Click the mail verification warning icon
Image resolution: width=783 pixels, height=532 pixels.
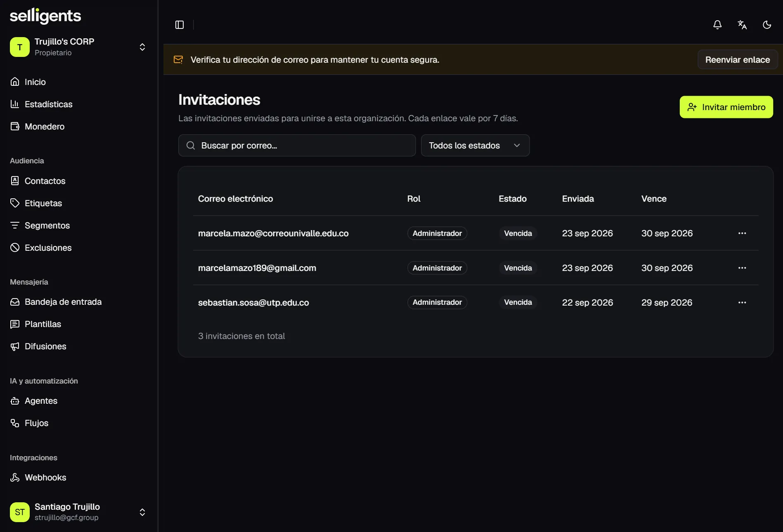[178, 60]
